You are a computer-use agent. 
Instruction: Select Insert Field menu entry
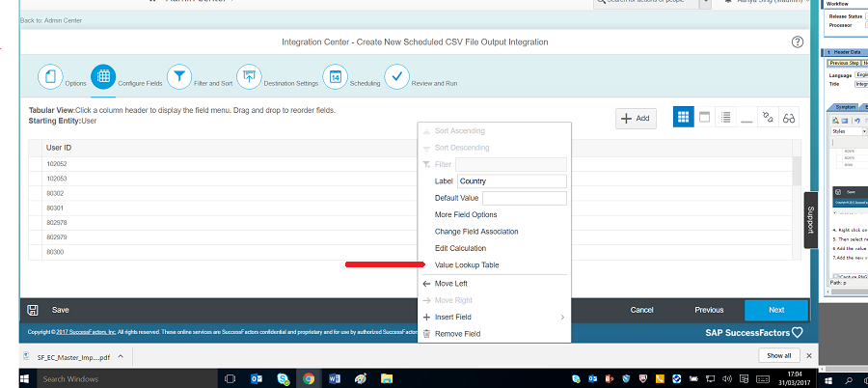[x=453, y=317]
